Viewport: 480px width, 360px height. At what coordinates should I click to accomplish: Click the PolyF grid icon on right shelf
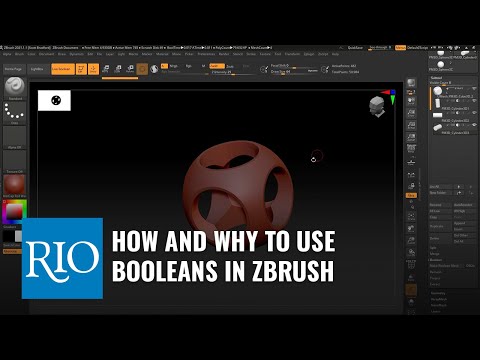coord(411,265)
